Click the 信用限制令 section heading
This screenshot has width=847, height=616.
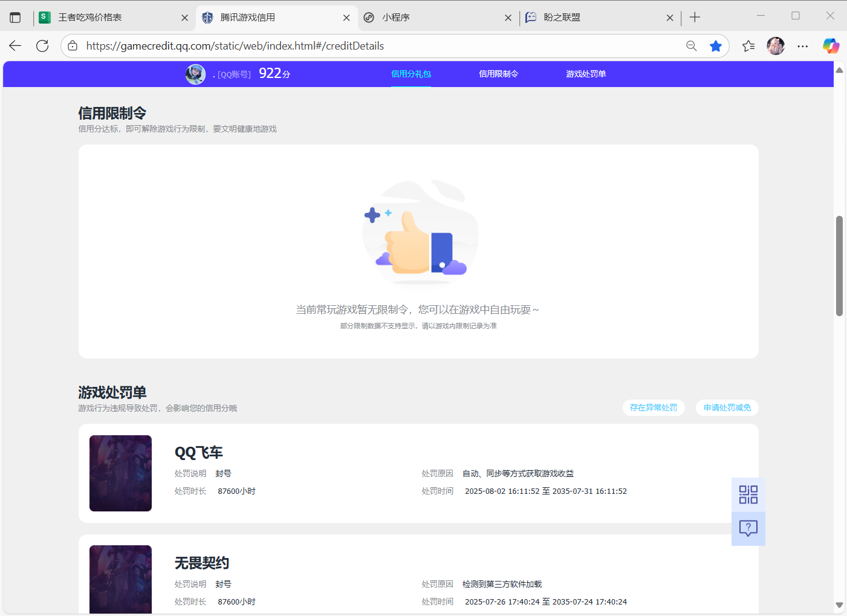pos(112,113)
